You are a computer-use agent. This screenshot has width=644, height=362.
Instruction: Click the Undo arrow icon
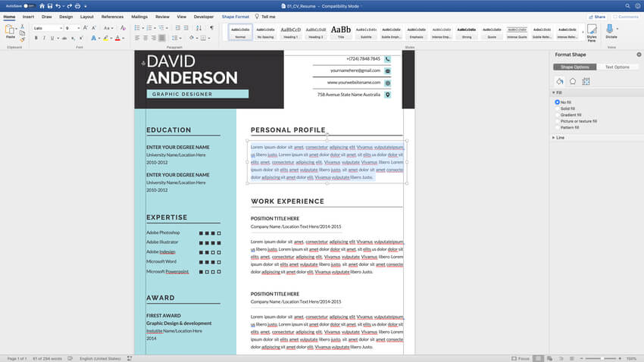click(58, 6)
